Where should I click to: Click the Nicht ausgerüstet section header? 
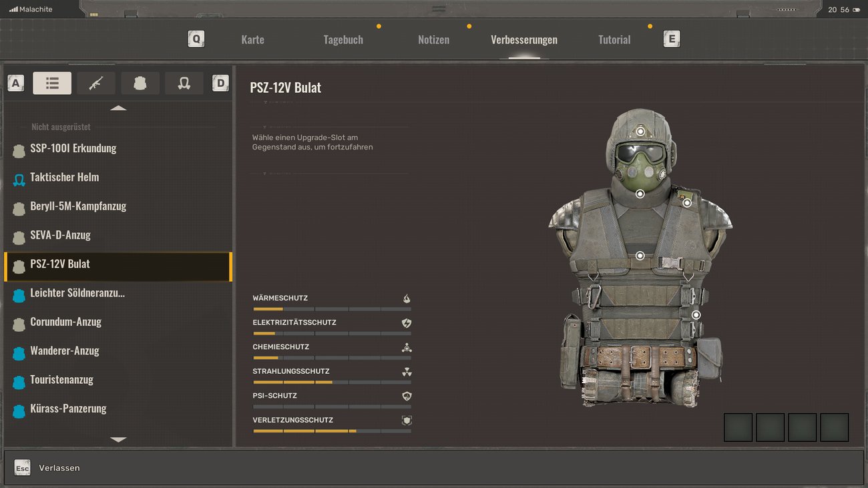tap(61, 127)
